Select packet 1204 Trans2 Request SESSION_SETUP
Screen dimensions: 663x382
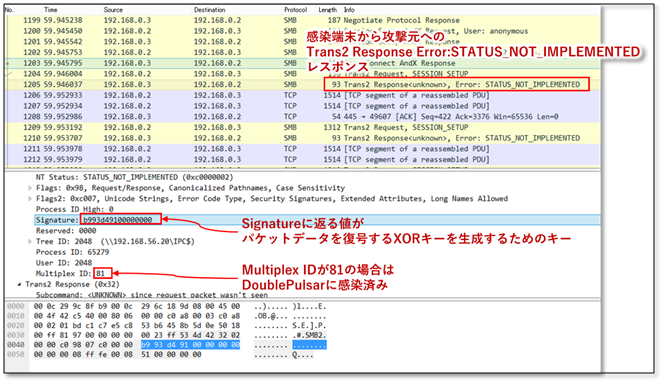click(302, 74)
